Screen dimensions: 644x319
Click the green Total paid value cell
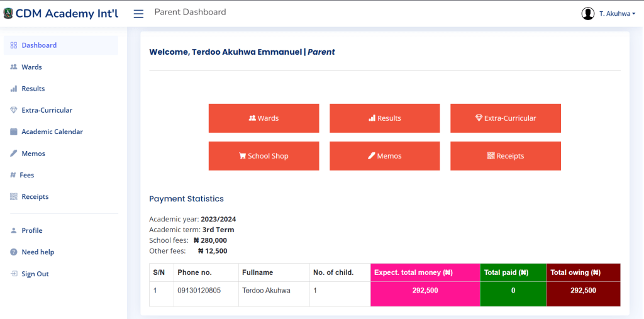(x=513, y=291)
